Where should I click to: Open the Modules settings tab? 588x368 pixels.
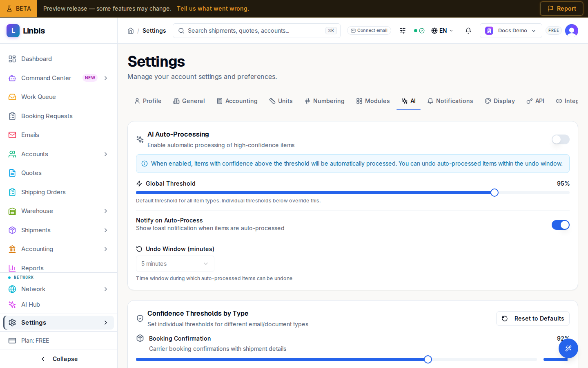pyautogui.click(x=373, y=101)
